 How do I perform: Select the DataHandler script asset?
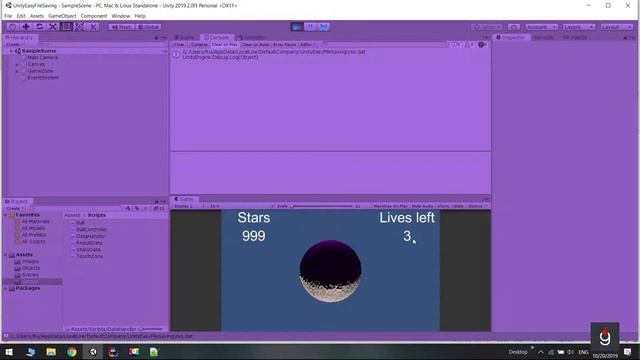pos(90,236)
